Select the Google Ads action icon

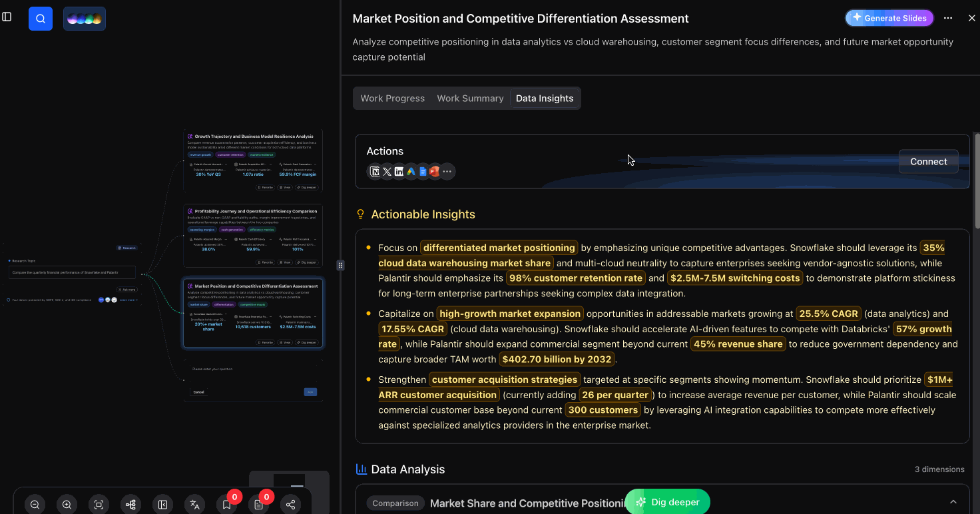411,171
